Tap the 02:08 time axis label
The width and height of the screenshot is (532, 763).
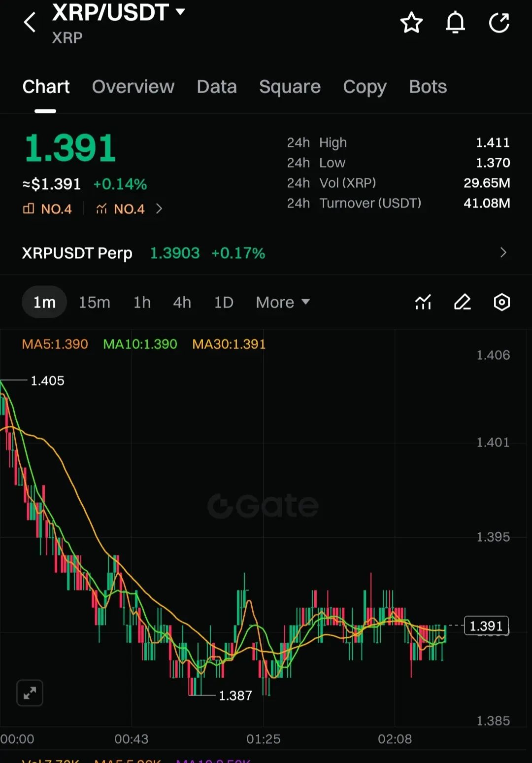coord(395,739)
